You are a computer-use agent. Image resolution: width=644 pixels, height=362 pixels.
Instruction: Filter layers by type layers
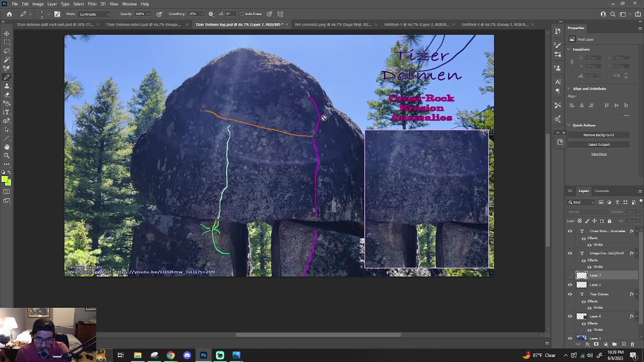617,202
